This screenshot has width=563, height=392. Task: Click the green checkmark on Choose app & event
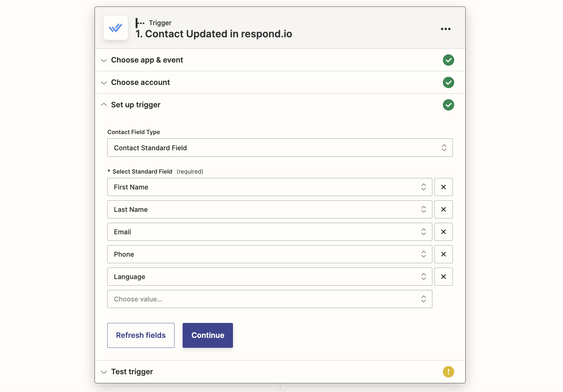[448, 60]
